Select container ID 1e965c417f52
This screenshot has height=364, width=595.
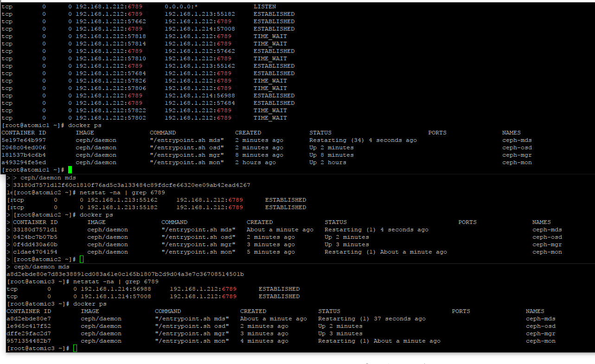click(29, 326)
